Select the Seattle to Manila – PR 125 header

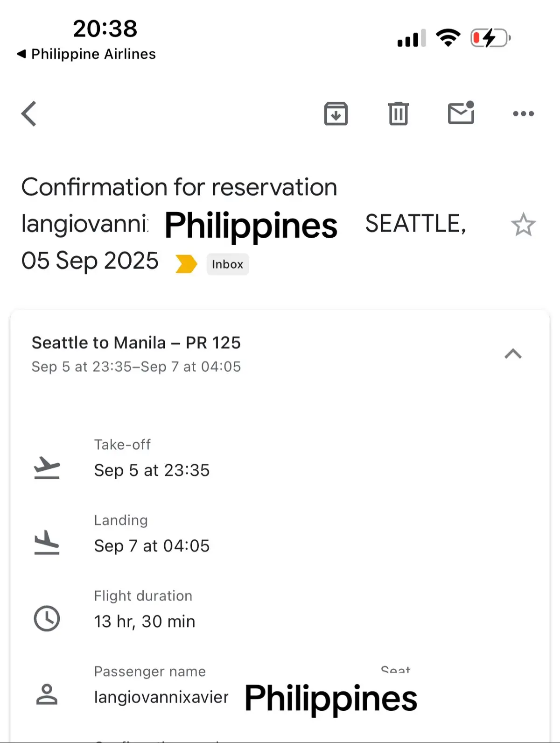click(x=136, y=343)
